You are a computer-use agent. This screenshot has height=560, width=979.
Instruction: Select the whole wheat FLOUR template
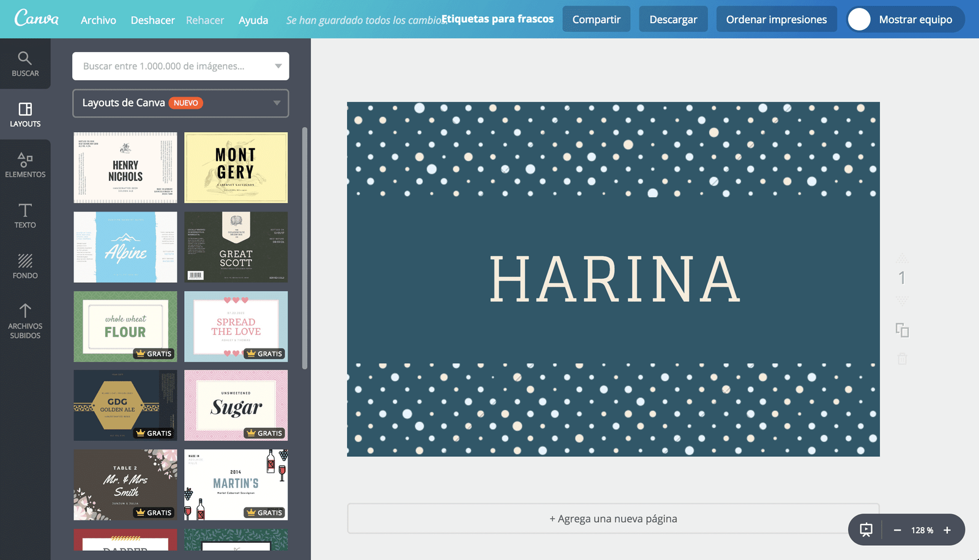[125, 326]
